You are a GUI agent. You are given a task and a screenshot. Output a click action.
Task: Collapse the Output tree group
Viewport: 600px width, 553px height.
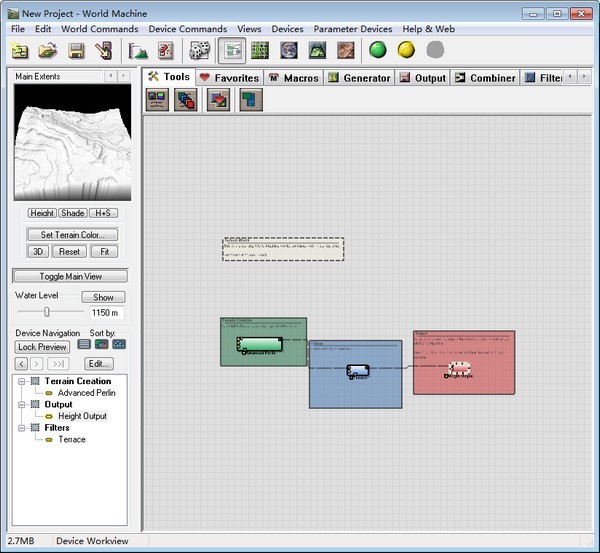[22, 404]
